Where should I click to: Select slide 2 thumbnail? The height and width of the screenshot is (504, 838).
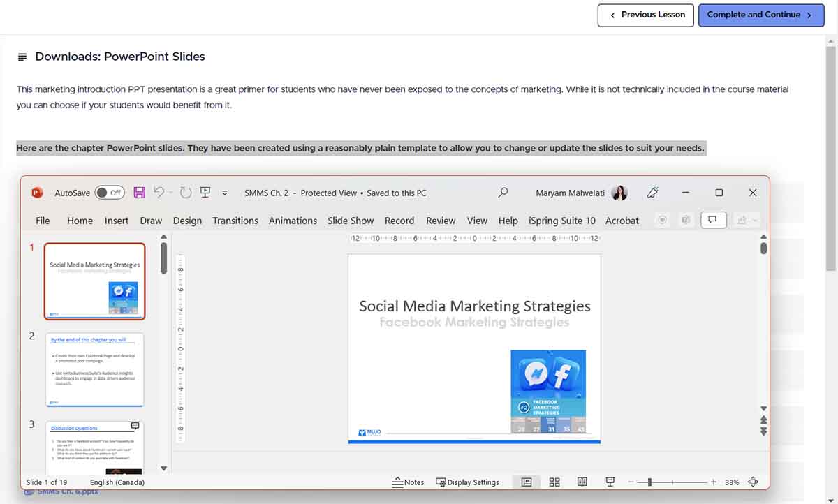[94, 369]
